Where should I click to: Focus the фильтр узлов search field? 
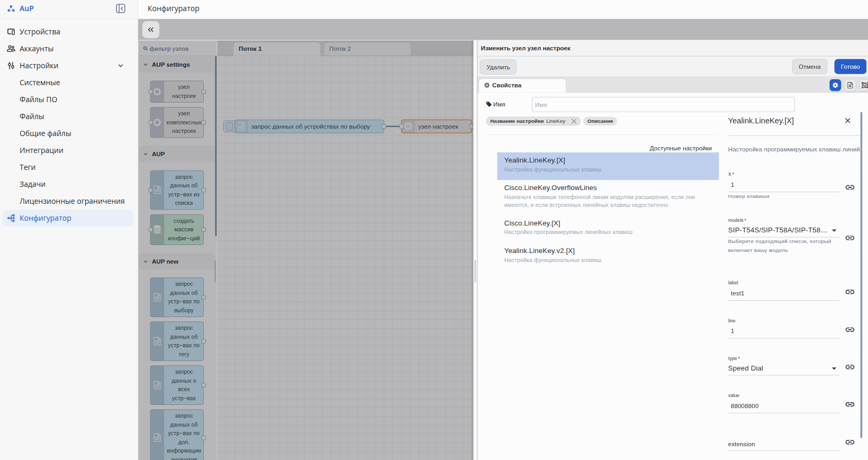click(x=178, y=49)
